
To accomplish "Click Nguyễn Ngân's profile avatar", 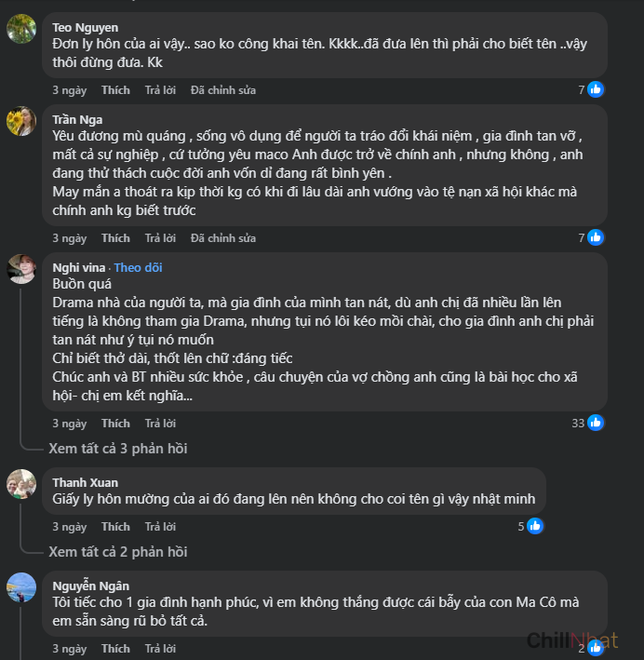I will [x=21, y=586].
